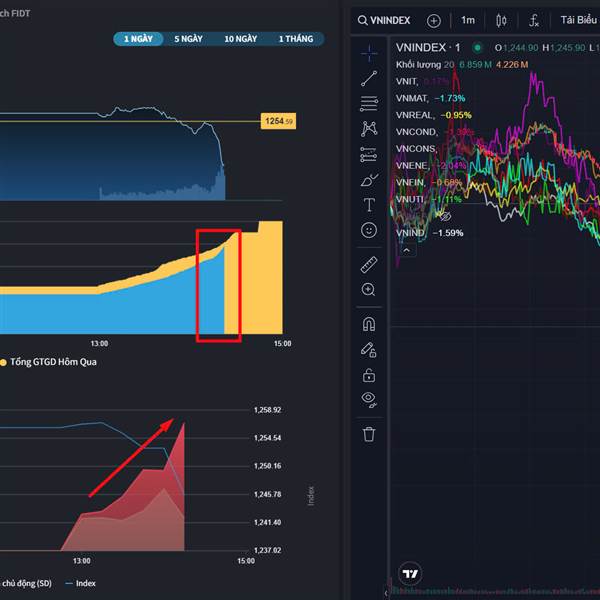Toggle magnet mode on the toolbar
The width and height of the screenshot is (600, 600).
pos(369,324)
